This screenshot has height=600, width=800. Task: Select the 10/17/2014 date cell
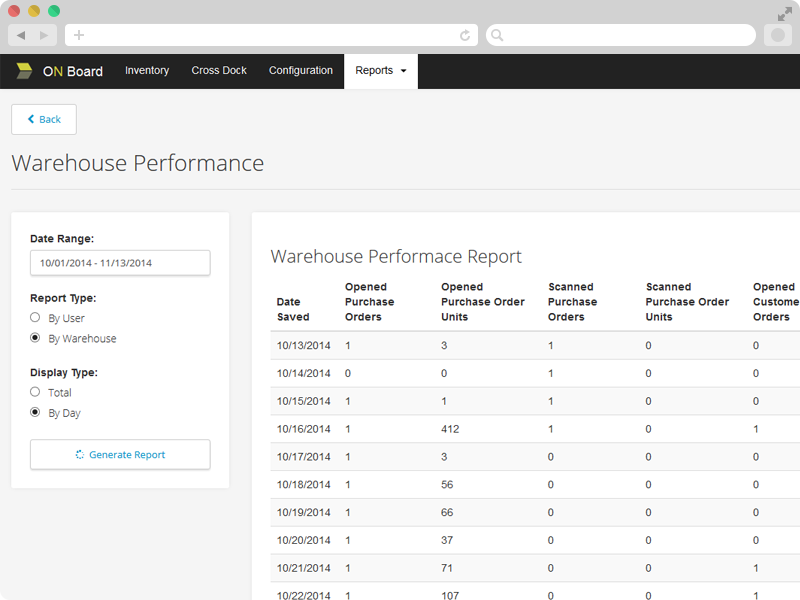pyautogui.click(x=304, y=457)
